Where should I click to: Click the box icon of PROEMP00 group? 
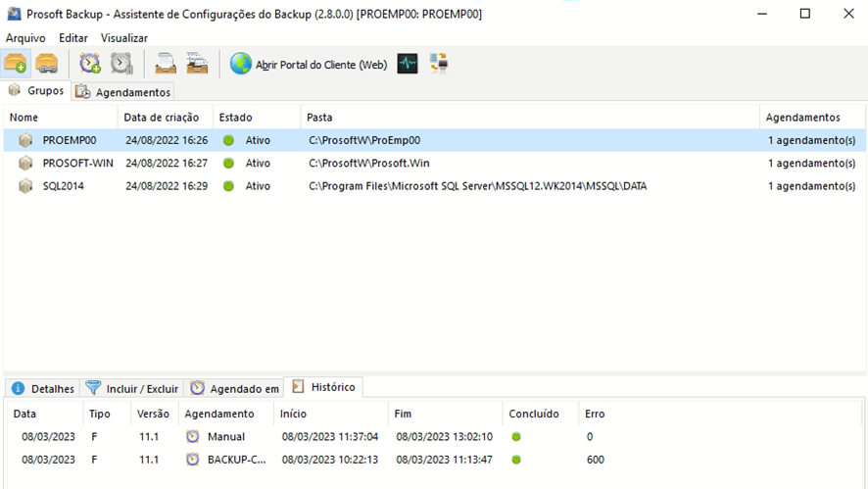point(25,141)
